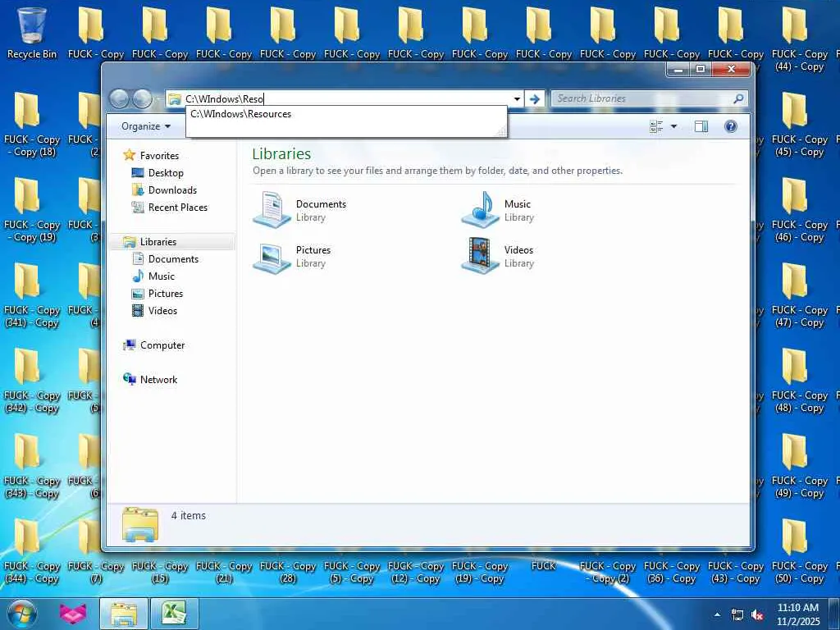Click Windows Explorer taskbar button
Image resolution: width=840 pixels, height=630 pixels.
124,614
